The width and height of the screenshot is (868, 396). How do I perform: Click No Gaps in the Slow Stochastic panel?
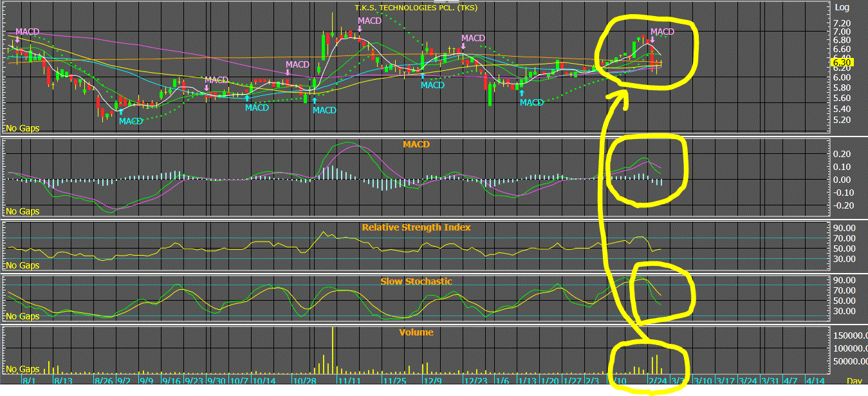click(x=23, y=316)
